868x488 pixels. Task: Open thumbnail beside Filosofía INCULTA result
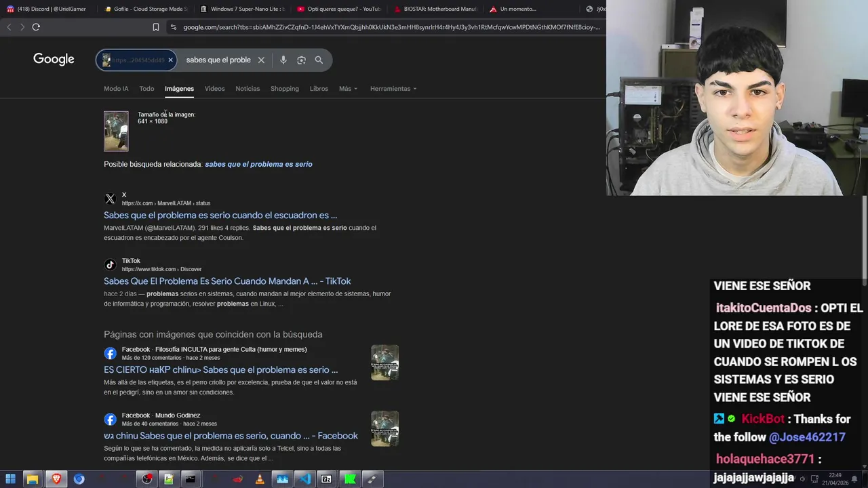pyautogui.click(x=384, y=363)
